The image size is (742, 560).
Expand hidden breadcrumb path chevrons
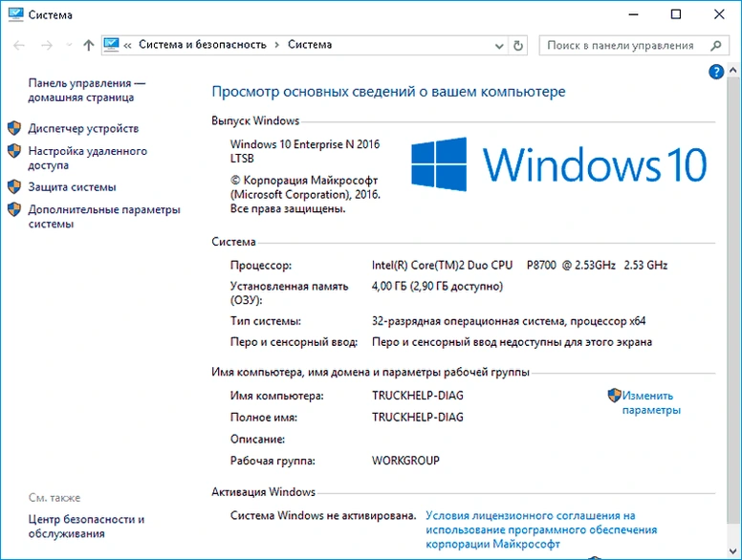point(127,46)
